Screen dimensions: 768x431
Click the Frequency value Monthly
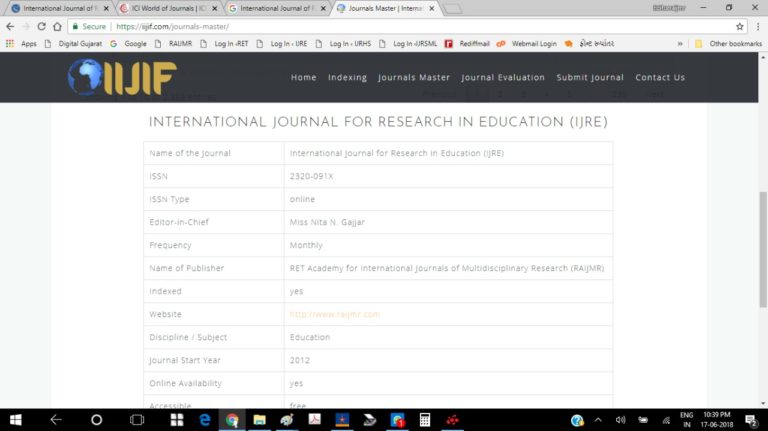point(306,245)
